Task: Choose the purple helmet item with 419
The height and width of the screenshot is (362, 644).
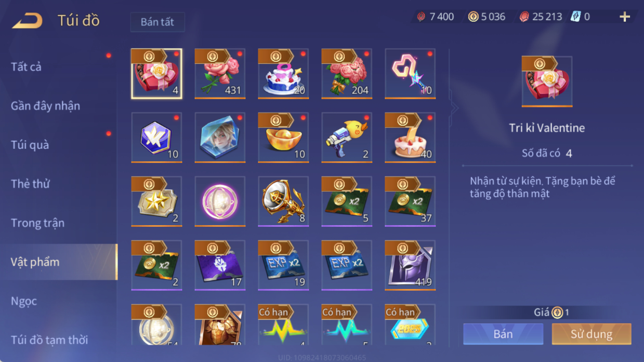Action: coord(410,265)
